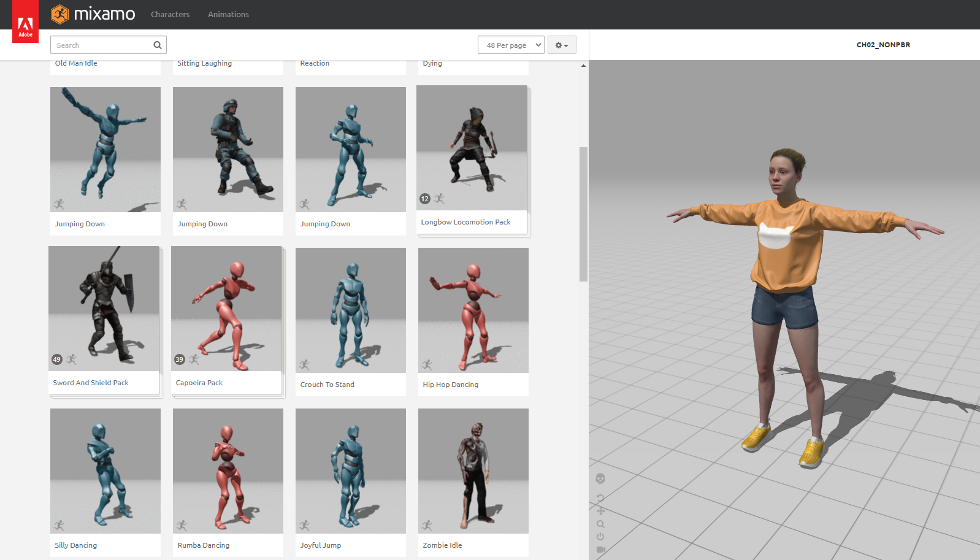
Task: Click the scroll-up arrow of the animation list
Action: pos(583,66)
